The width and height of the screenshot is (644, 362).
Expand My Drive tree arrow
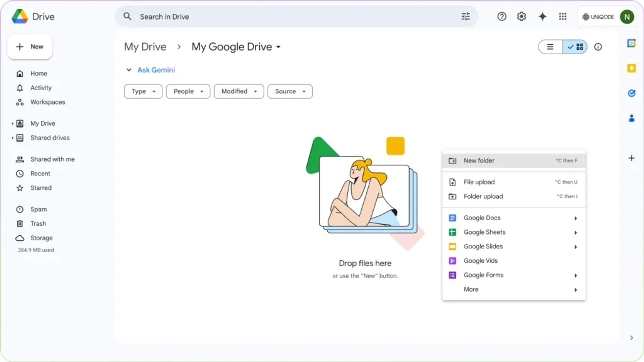pos(12,124)
